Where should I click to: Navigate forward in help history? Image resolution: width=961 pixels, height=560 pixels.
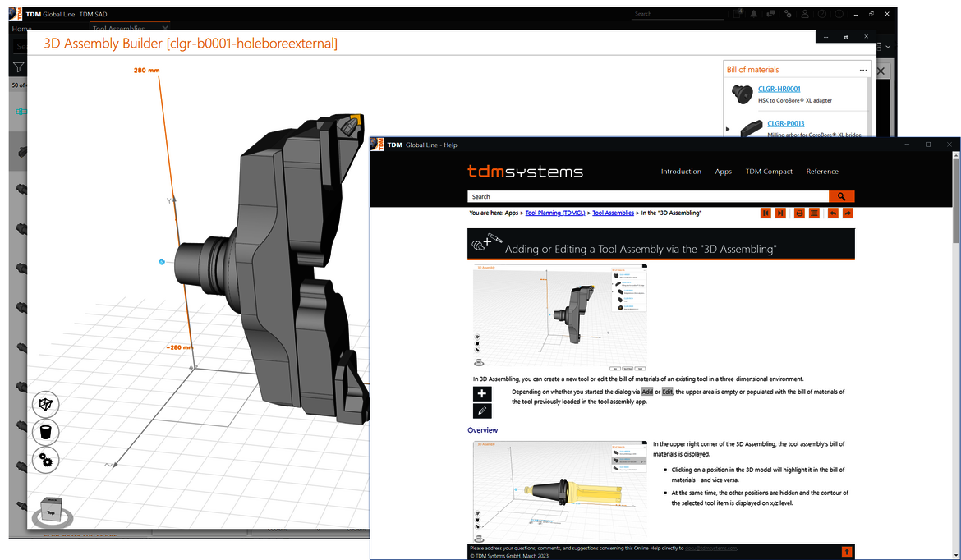click(848, 213)
